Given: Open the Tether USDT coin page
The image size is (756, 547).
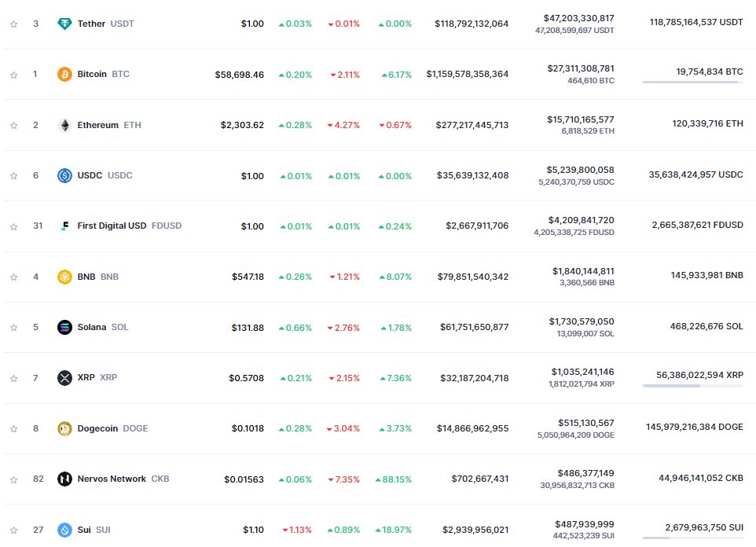Looking at the screenshot, I should click(x=105, y=24).
